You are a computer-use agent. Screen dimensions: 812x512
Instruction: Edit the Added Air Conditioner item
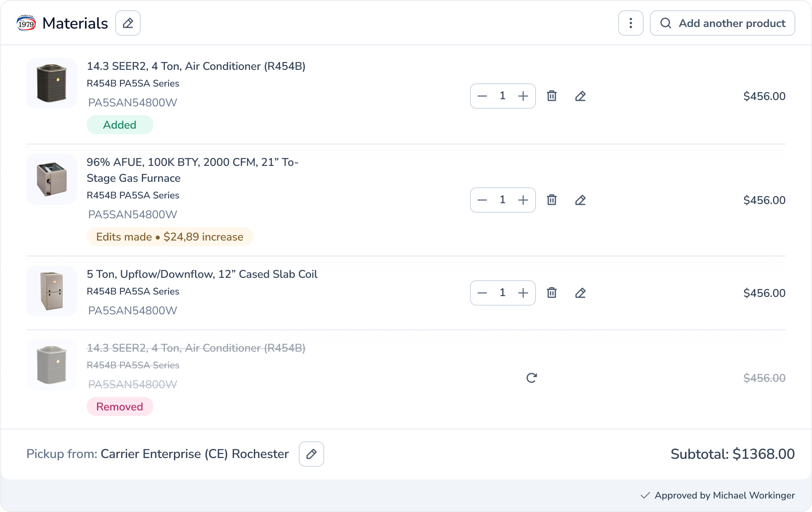[x=580, y=96]
